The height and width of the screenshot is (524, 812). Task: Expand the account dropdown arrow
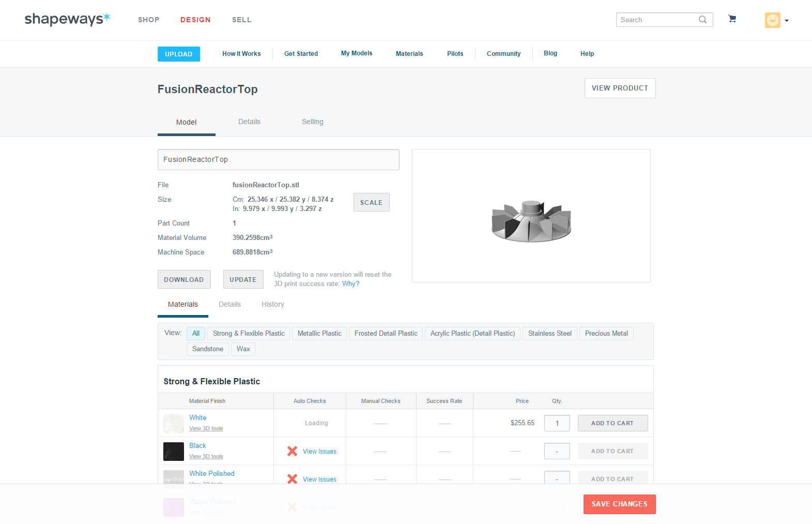coord(787,21)
